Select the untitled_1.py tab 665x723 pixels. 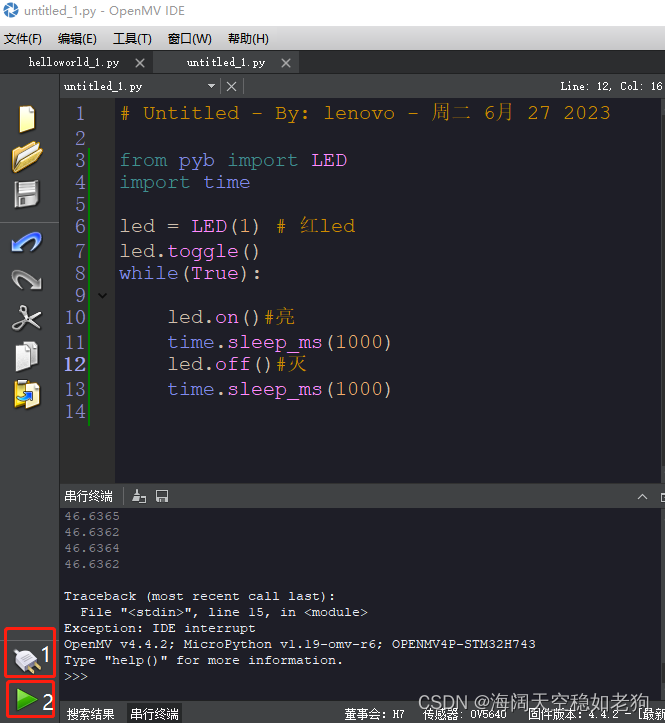pyautogui.click(x=226, y=62)
